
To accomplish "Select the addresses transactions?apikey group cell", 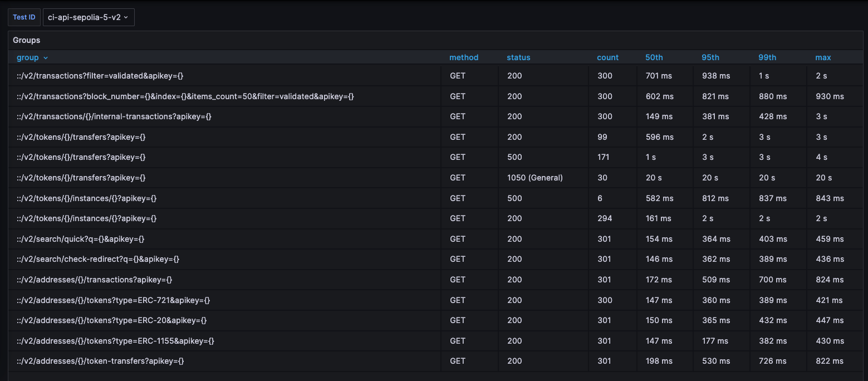I will pos(224,280).
